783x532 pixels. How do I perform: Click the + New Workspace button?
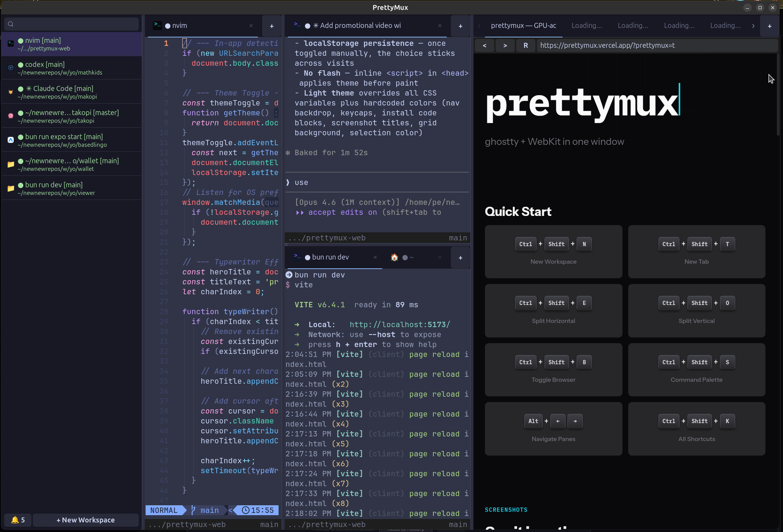click(86, 520)
